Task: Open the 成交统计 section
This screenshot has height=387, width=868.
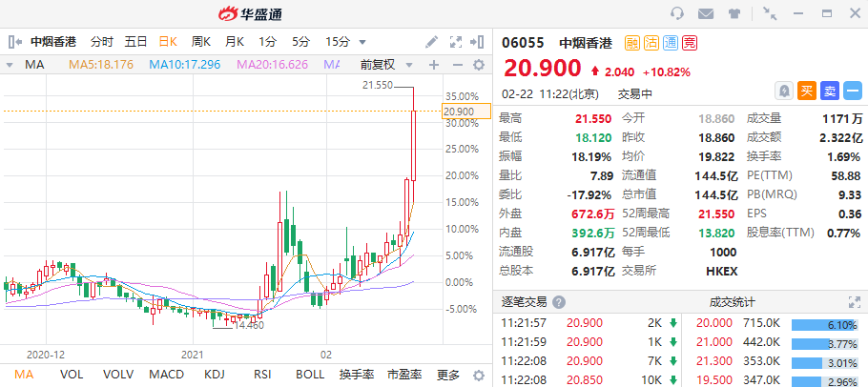Action: click(x=733, y=302)
